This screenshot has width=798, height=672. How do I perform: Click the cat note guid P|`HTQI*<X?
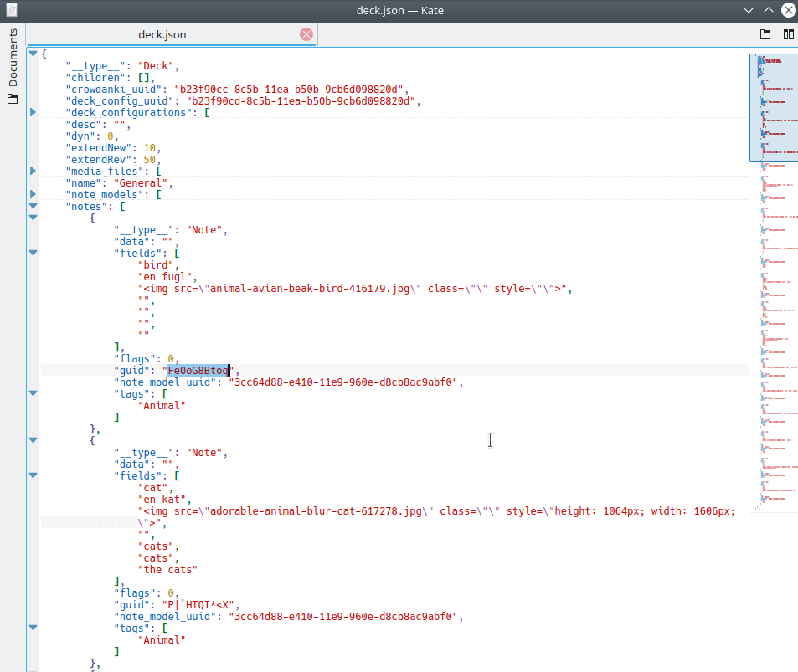point(198,605)
